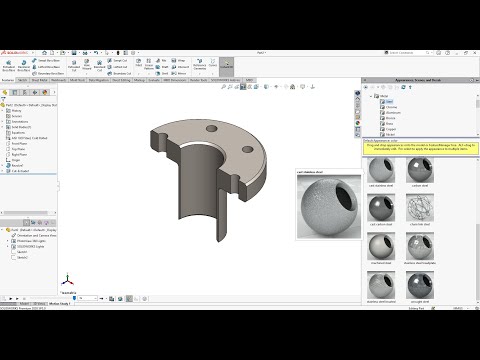Select the Shell tool
The height and width of the screenshot is (360, 480).
[x=162, y=73]
